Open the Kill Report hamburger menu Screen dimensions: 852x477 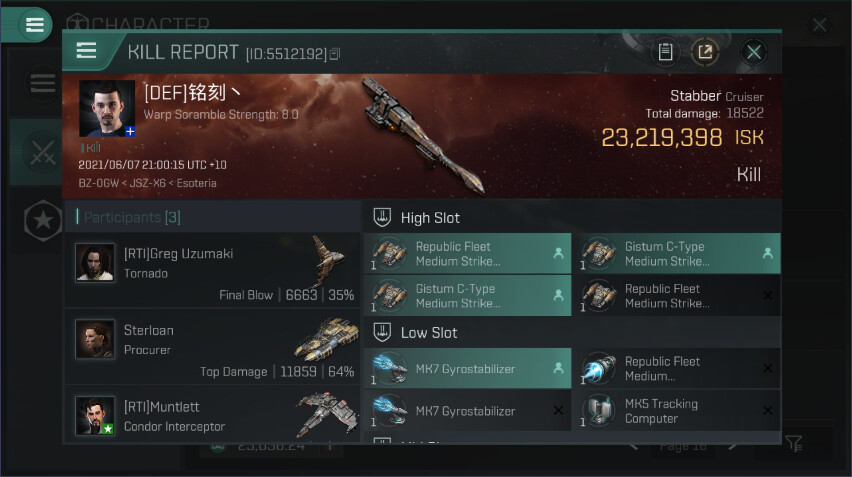(x=86, y=51)
